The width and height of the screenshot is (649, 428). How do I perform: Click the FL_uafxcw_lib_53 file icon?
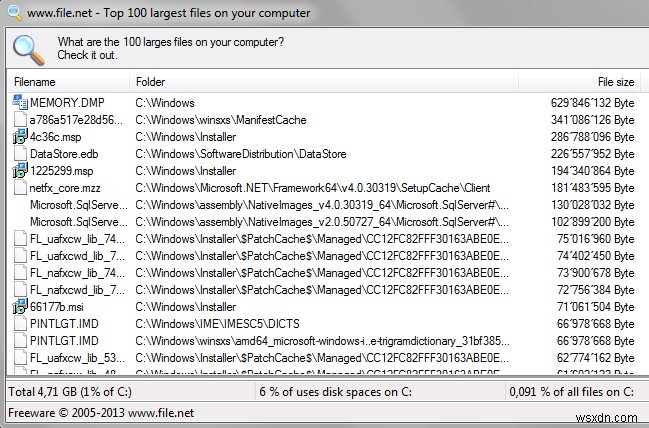pyautogui.click(x=20, y=357)
